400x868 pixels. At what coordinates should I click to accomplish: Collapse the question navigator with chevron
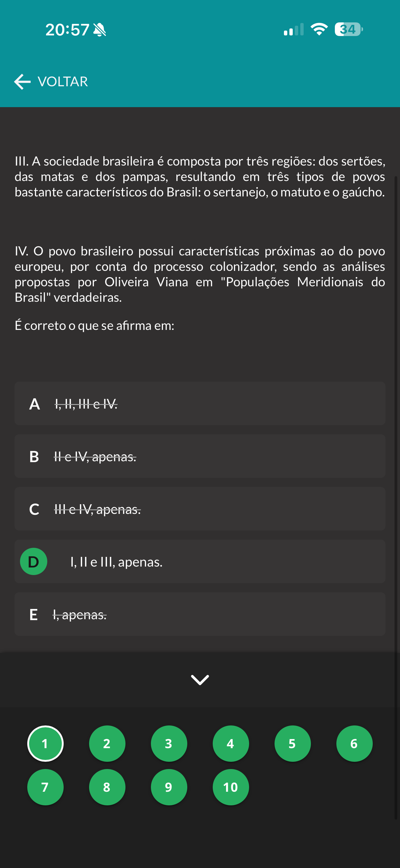200,680
